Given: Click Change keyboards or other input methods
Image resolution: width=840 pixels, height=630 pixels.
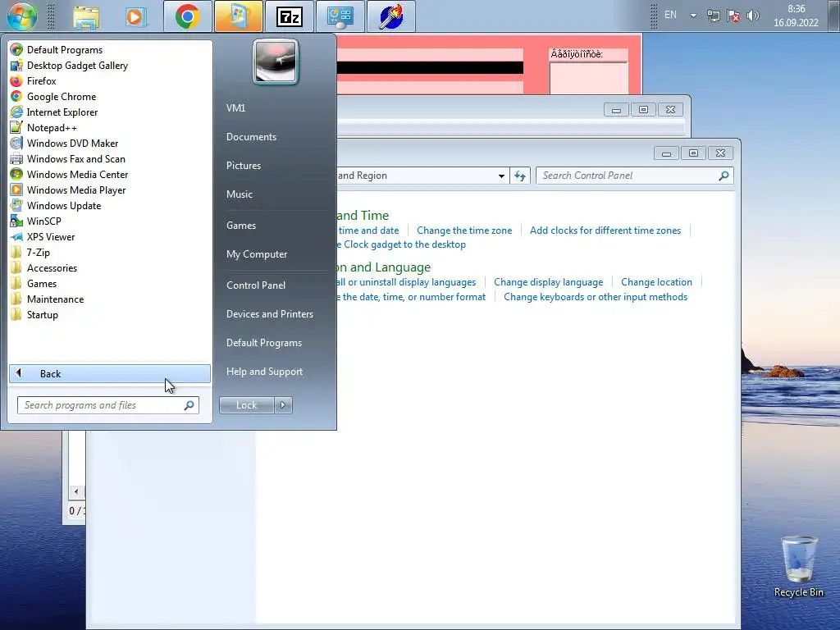Looking at the screenshot, I should pyautogui.click(x=596, y=297).
